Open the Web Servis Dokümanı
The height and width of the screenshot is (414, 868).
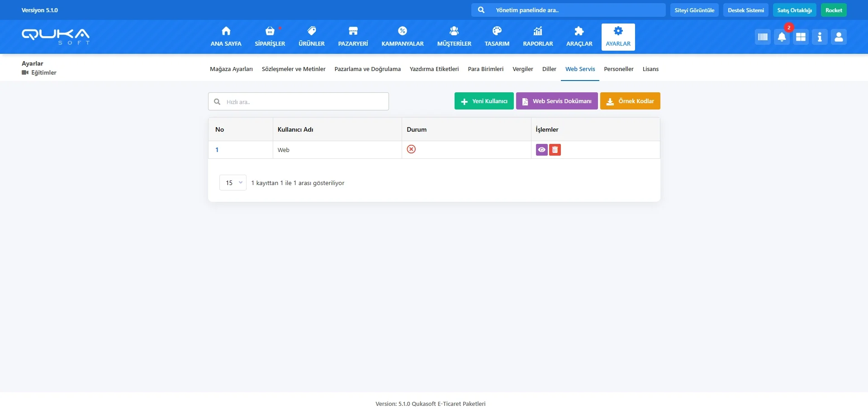556,101
